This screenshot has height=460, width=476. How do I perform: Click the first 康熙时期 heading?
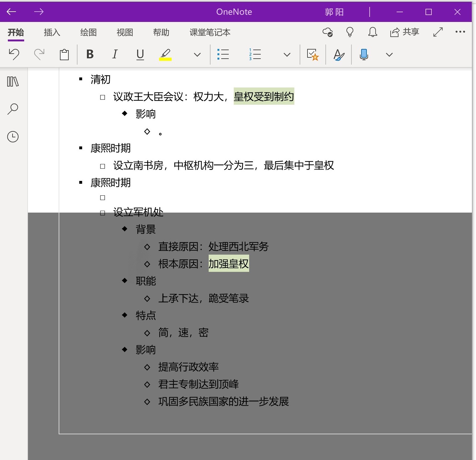pyautogui.click(x=110, y=148)
